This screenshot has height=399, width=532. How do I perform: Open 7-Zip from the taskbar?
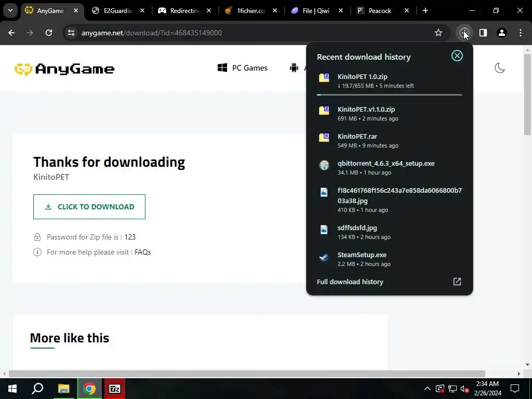point(115,389)
